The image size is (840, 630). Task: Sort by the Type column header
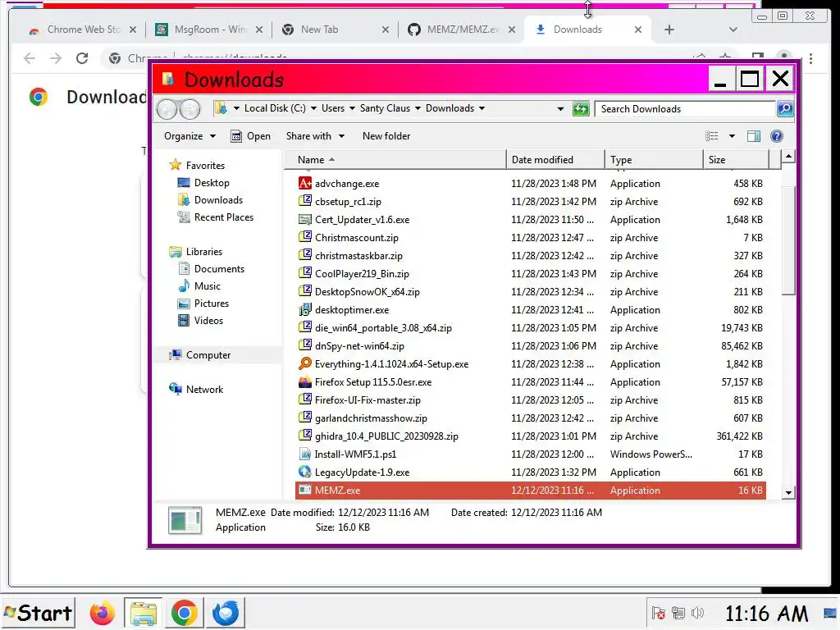pos(654,160)
